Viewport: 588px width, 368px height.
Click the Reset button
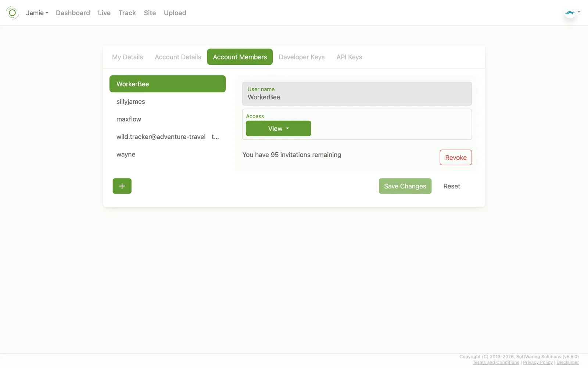tap(452, 186)
